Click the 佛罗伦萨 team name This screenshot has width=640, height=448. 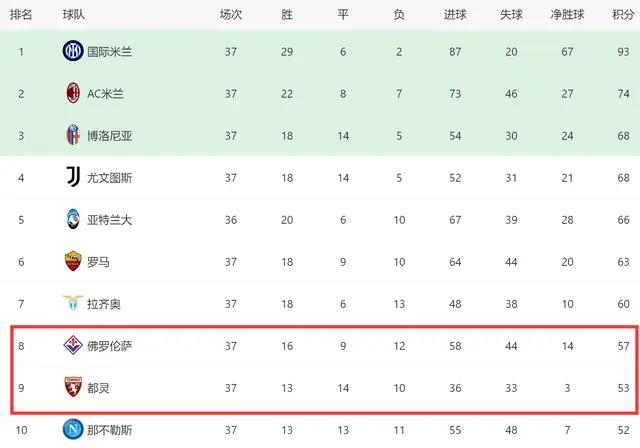(x=109, y=346)
